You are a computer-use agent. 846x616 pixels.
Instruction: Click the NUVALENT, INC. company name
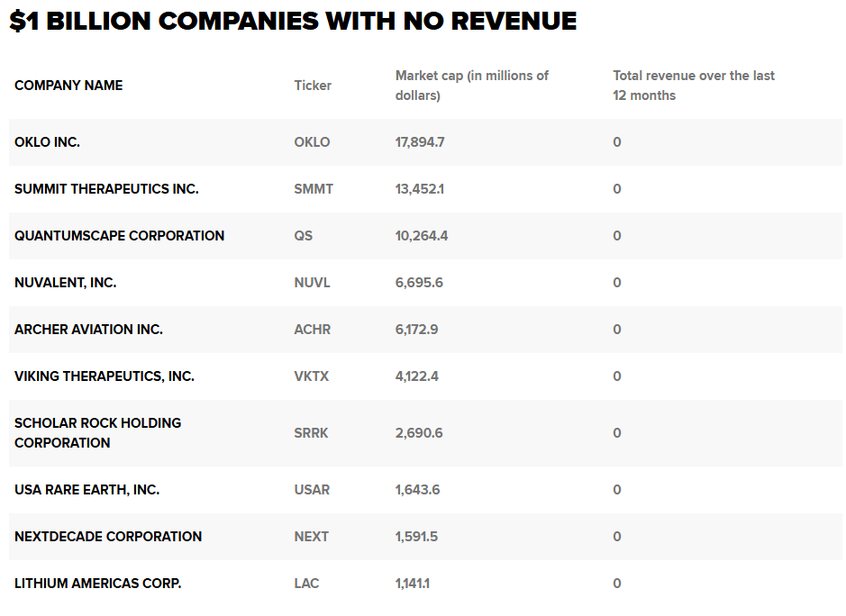[65, 283]
